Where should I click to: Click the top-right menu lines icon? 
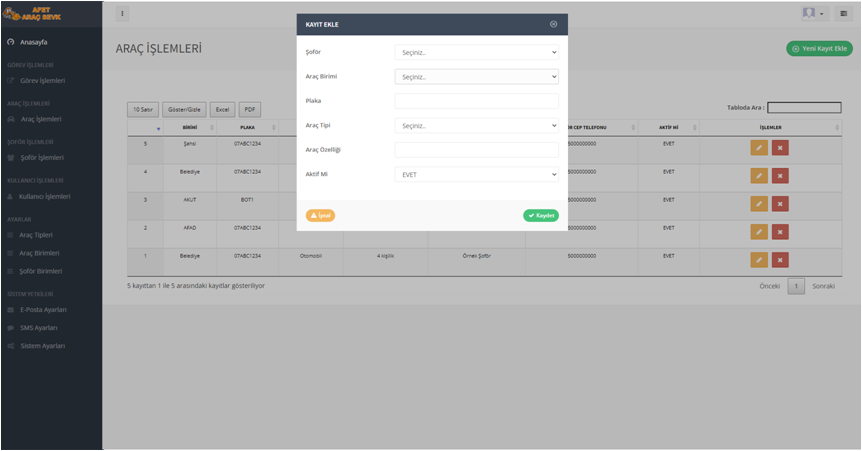[844, 14]
